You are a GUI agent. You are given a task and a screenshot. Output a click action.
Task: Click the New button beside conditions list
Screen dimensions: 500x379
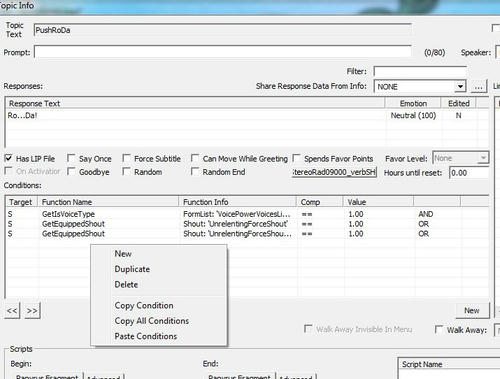(472, 310)
